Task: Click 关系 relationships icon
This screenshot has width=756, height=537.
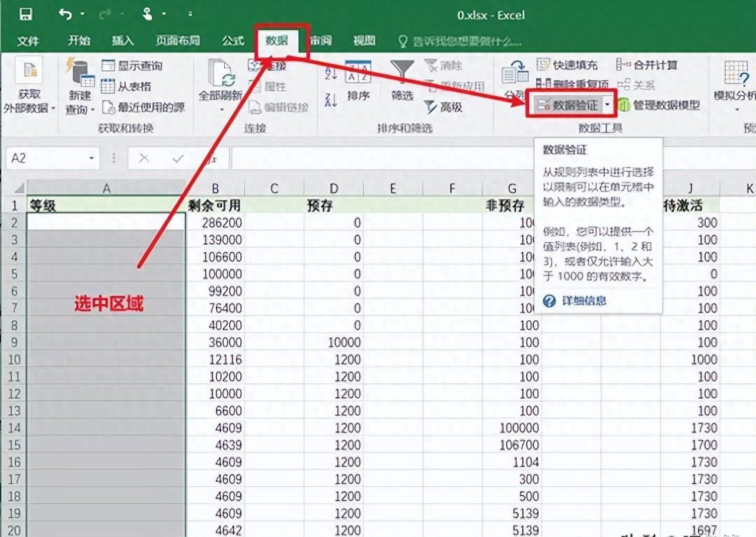Action: [624, 86]
